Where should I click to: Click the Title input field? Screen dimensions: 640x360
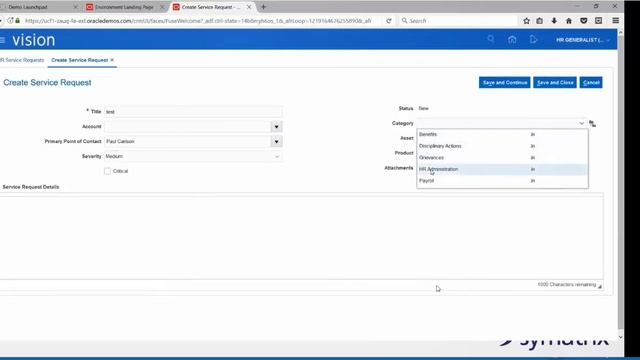point(193,112)
